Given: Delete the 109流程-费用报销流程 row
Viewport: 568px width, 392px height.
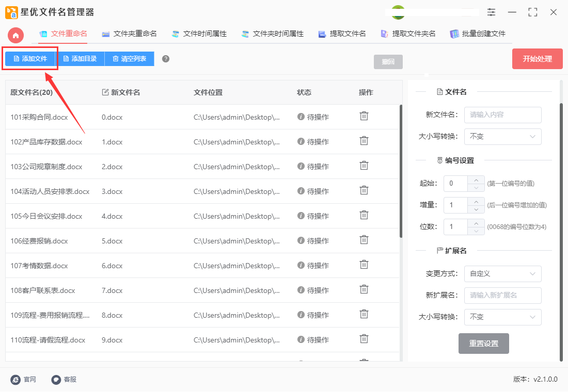Looking at the screenshot, I should tap(364, 314).
